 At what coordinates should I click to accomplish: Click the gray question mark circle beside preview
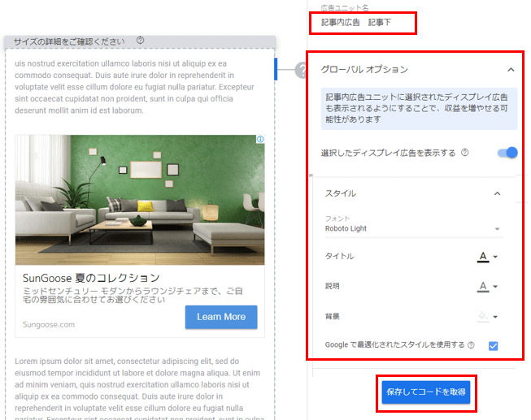pyautogui.click(x=301, y=70)
